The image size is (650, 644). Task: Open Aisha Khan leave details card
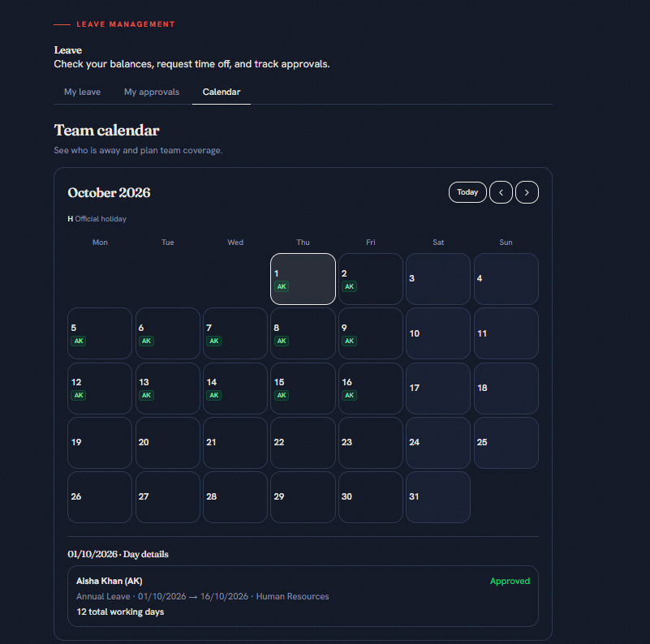tap(303, 596)
